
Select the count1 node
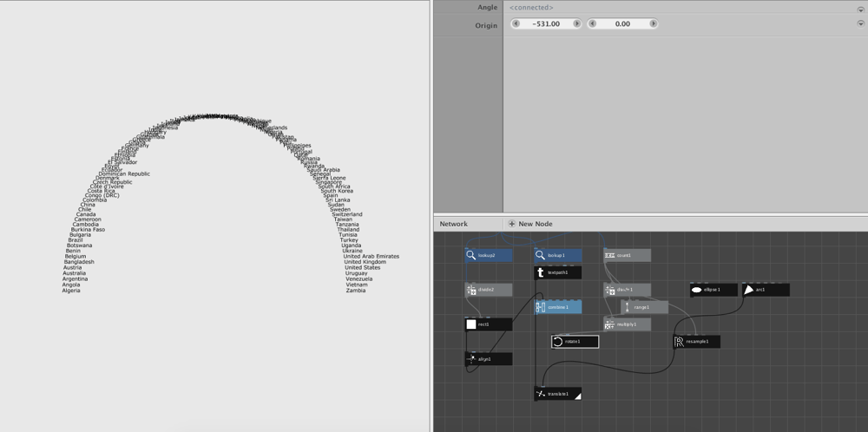(627, 255)
